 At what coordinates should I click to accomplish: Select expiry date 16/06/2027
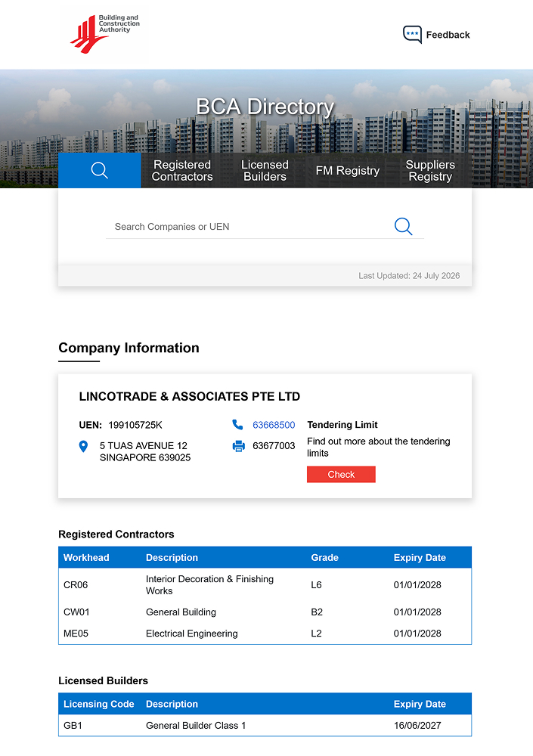point(417,726)
